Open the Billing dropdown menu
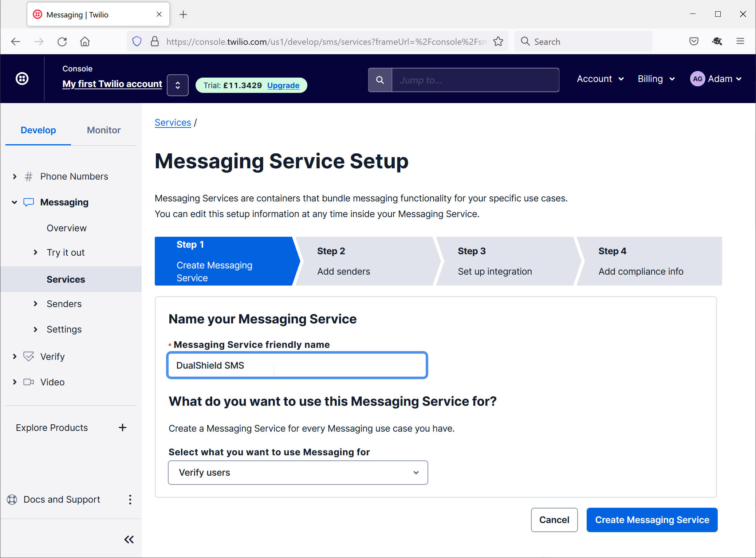This screenshot has width=756, height=558. pos(656,79)
